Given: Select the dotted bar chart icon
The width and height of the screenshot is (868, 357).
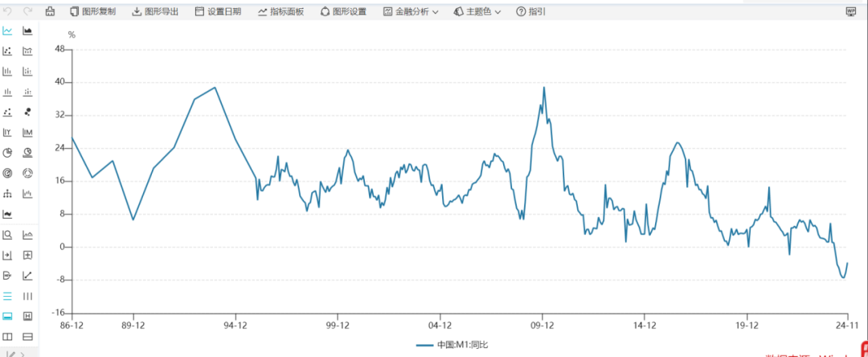Looking at the screenshot, I should pyautogui.click(x=27, y=72).
